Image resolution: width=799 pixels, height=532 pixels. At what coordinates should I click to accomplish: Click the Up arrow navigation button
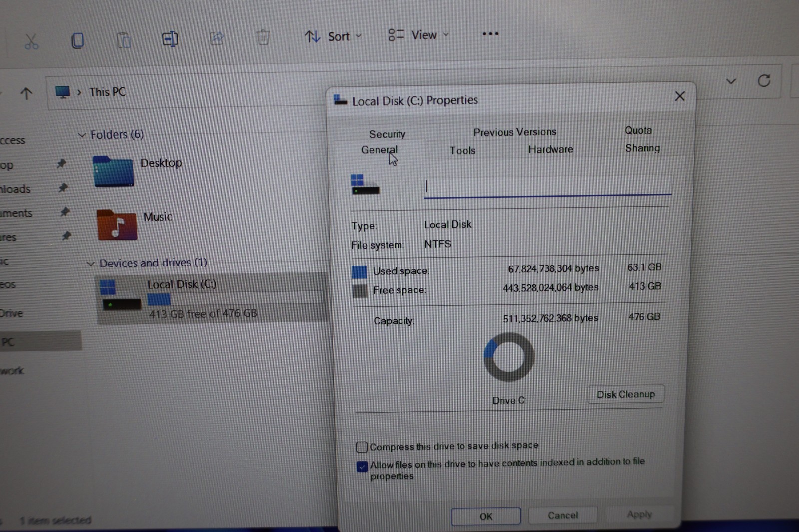(26, 93)
